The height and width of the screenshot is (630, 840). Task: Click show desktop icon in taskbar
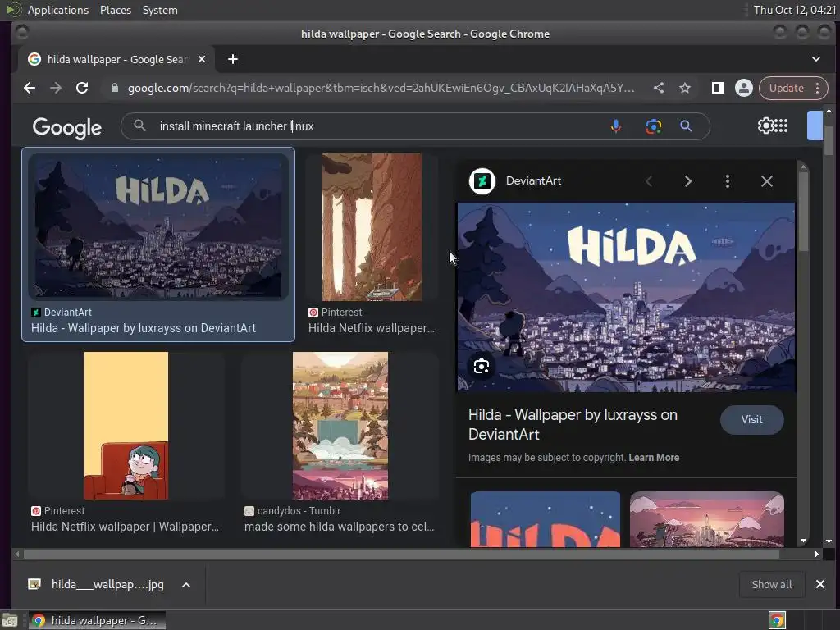10,621
